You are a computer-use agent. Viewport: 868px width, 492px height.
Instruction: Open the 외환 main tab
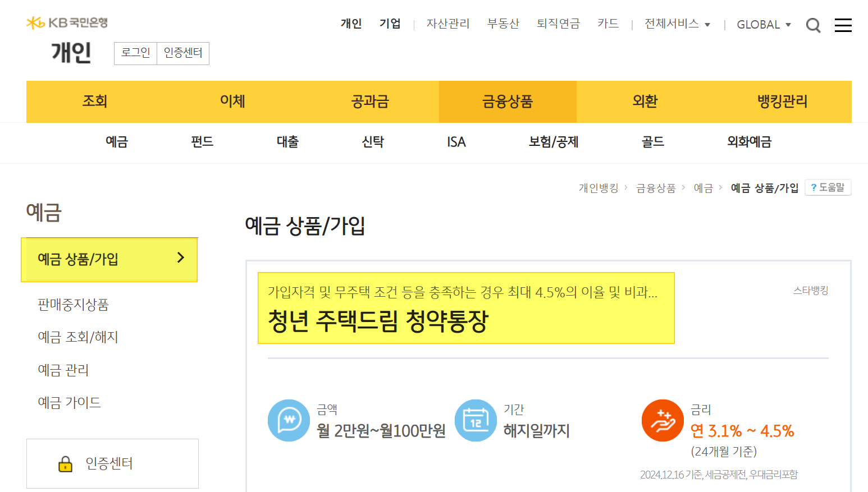pos(645,102)
